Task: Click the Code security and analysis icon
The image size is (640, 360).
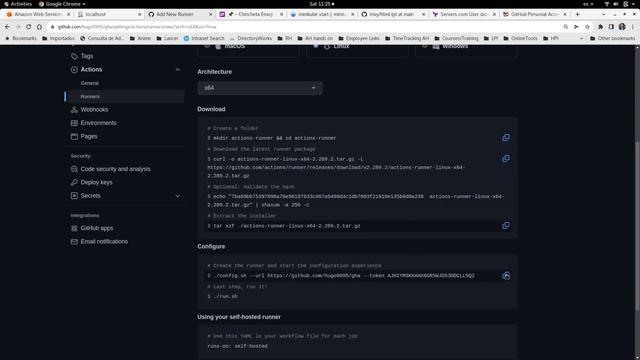Action: pos(74,169)
